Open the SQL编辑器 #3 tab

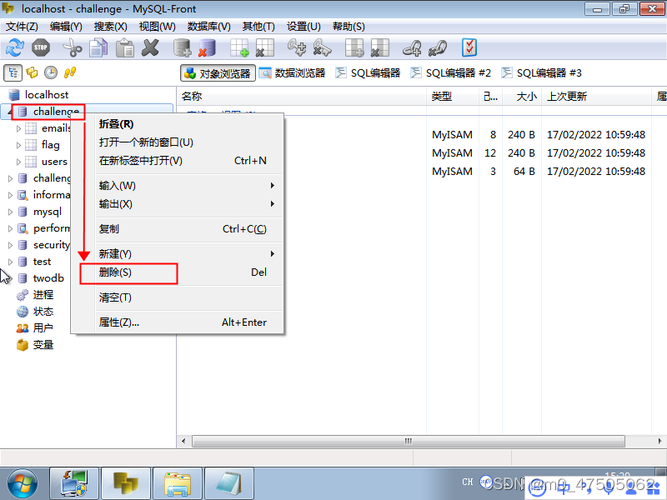point(541,73)
